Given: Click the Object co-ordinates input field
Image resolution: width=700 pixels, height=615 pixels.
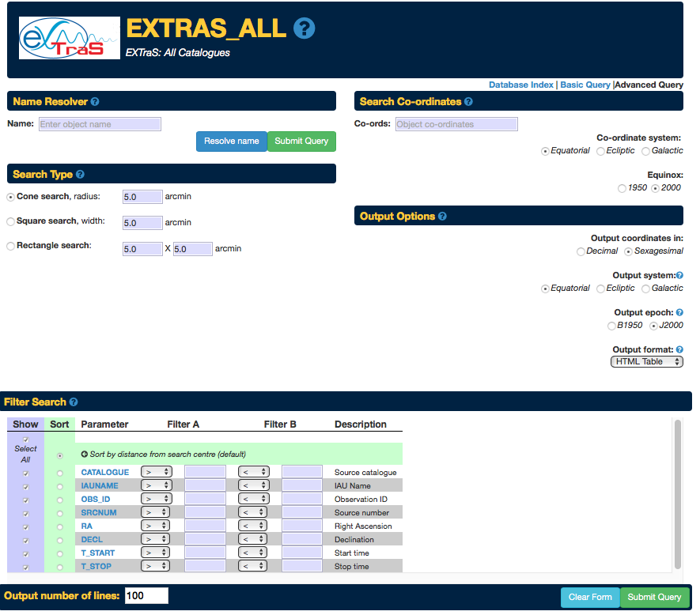Looking at the screenshot, I should (x=456, y=124).
